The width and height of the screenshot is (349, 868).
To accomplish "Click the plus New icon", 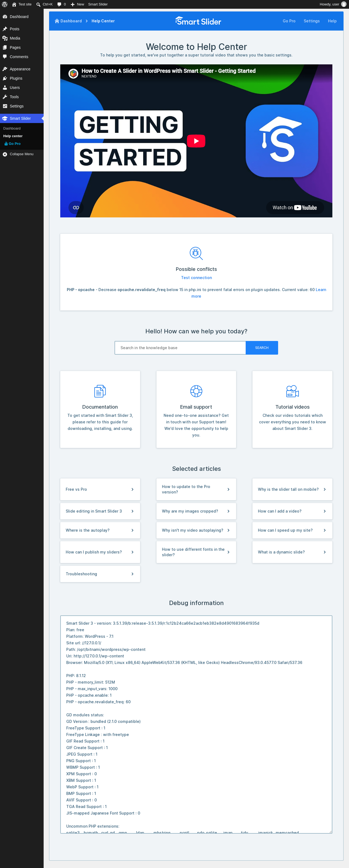I will [73, 4].
